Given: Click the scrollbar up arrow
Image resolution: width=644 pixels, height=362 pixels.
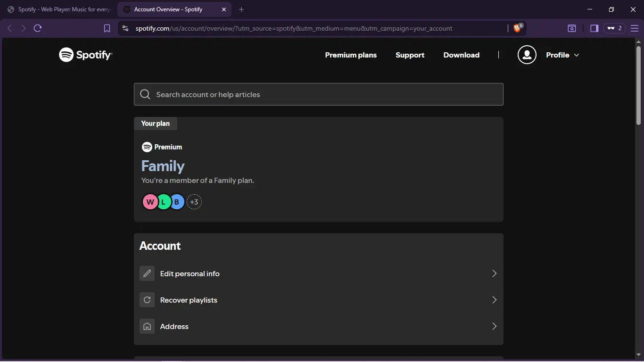Looking at the screenshot, I should tap(639, 41).
